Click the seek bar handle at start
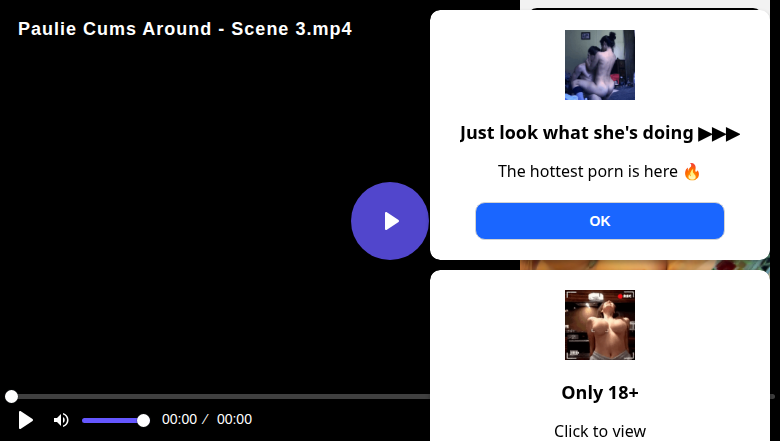780x441 pixels. tap(11, 397)
